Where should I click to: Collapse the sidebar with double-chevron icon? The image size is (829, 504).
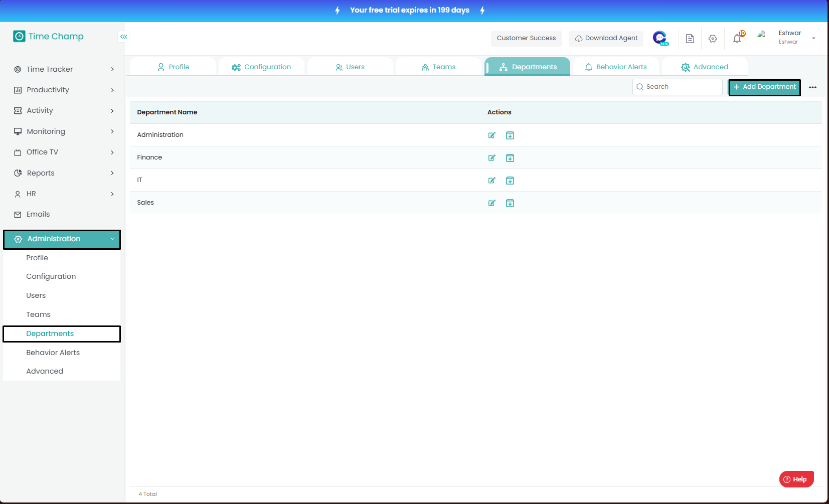point(123,37)
